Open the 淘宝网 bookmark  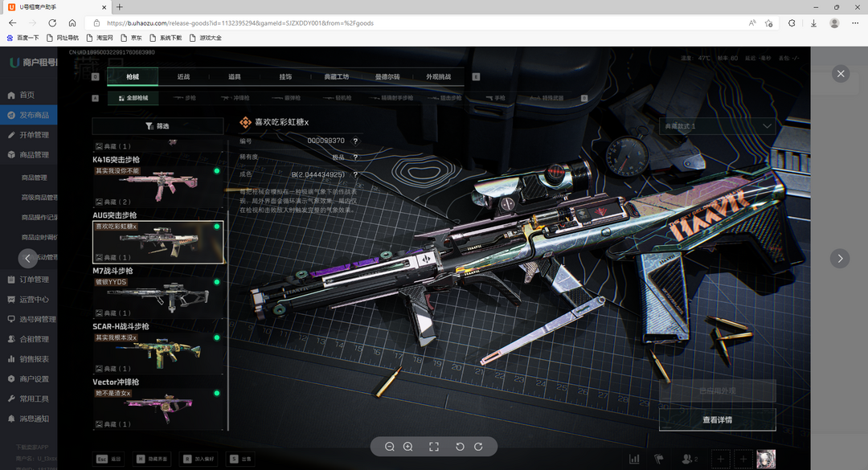pos(100,38)
